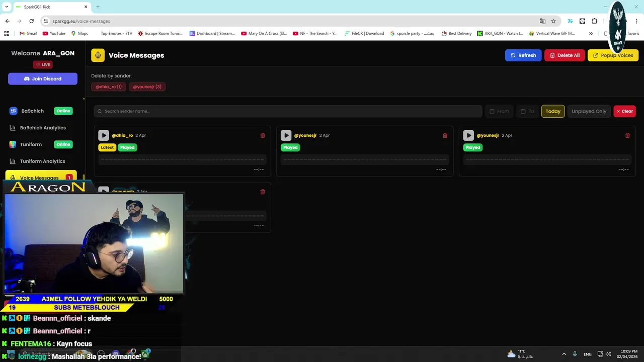Open site information icon in address bar
This screenshot has height=362, width=644.
point(46,21)
